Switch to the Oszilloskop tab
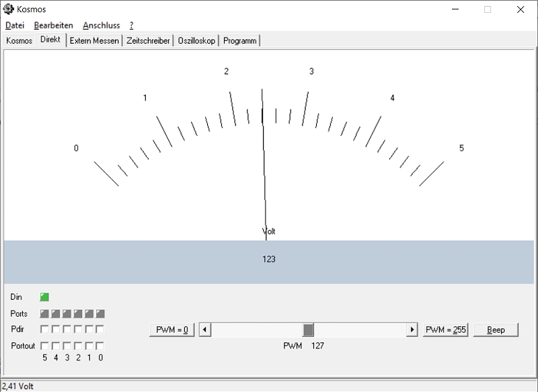538x392 pixels. click(x=196, y=41)
